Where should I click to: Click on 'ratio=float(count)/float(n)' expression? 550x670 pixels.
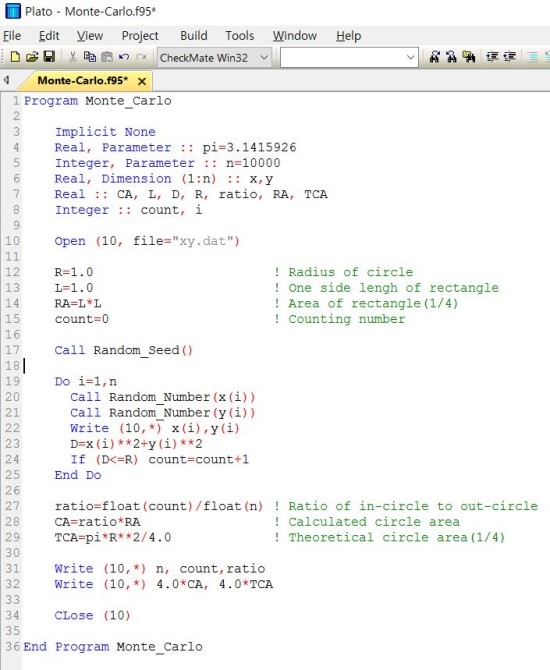tap(159, 506)
